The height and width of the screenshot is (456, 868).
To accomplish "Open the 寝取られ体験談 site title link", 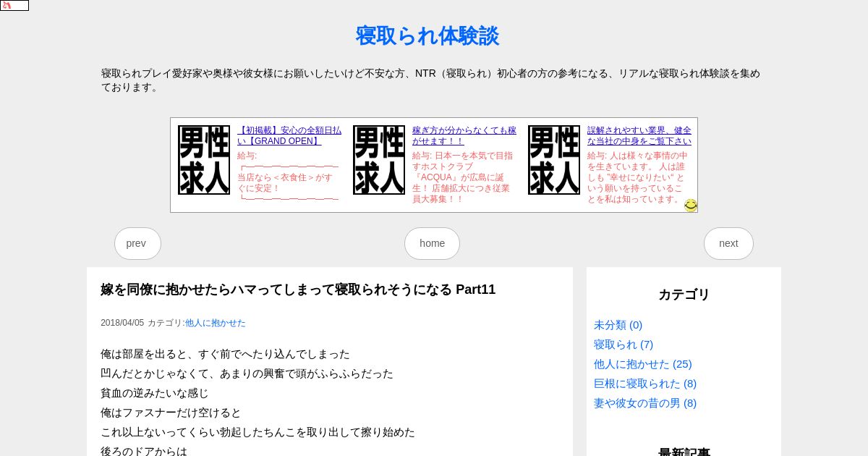I will [427, 36].
